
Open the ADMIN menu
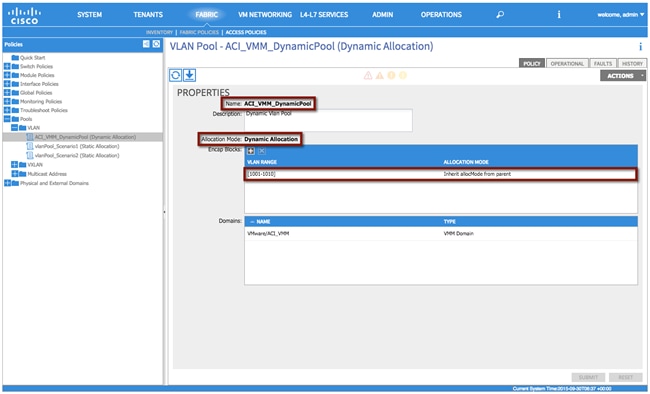click(382, 15)
